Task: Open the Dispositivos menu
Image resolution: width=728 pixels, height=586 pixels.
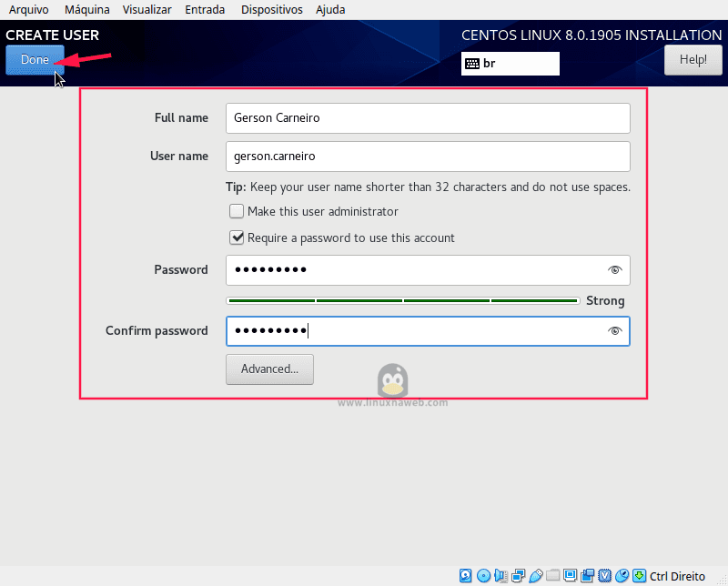Action: click(271, 10)
